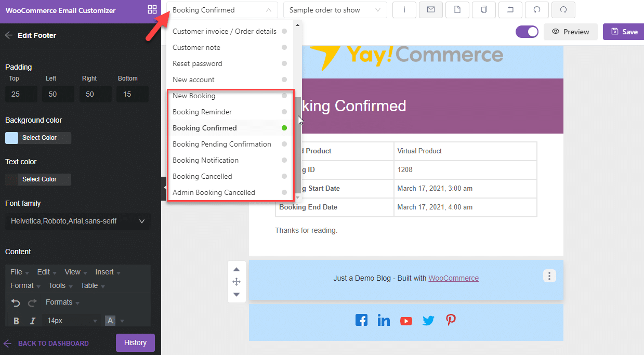The image size is (644, 355).
Task: Open text color picker arrow beside A
Action: tap(123, 321)
